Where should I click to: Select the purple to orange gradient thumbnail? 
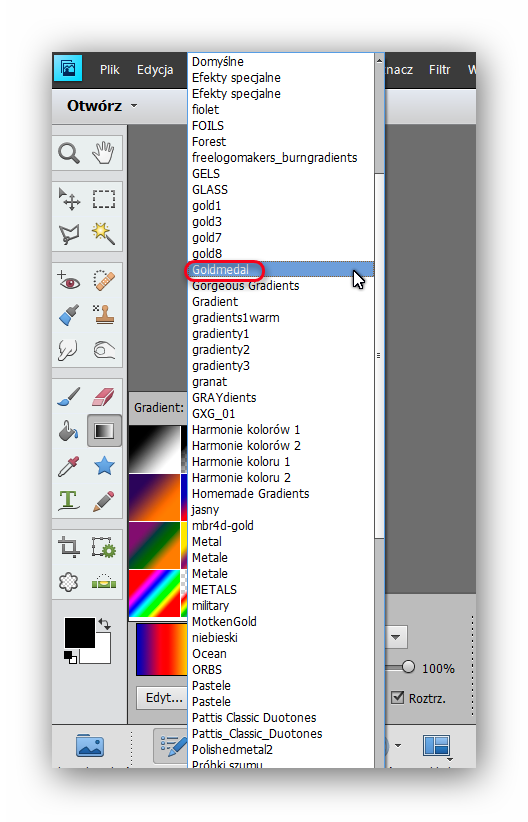pyautogui.click(x=154, y=497)
